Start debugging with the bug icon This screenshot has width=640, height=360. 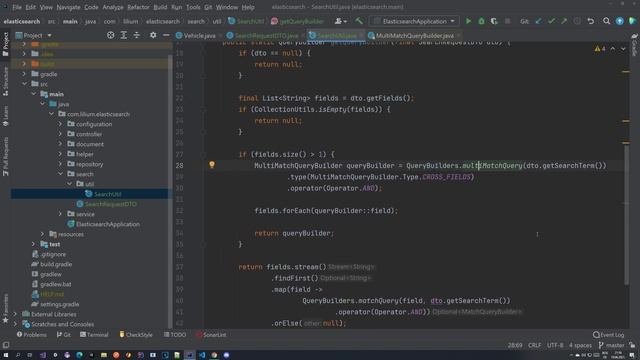(481, 21)
